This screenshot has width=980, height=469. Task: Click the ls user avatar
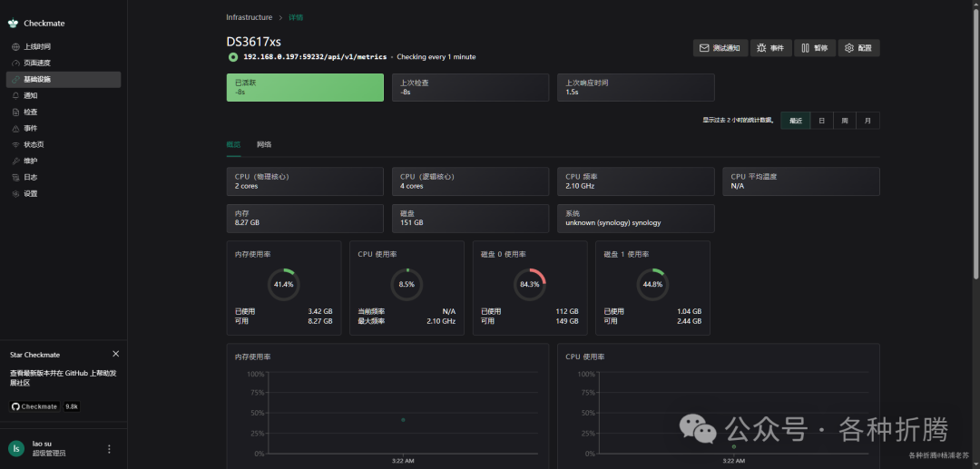(16, 448)
